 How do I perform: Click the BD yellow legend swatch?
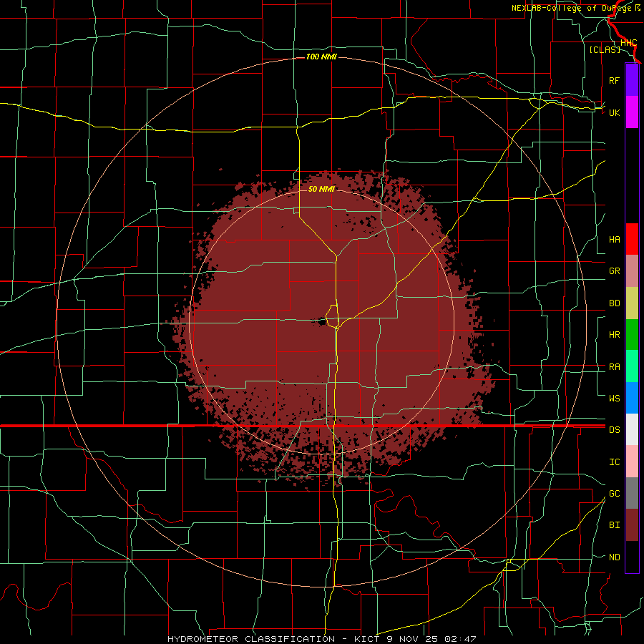632,303
